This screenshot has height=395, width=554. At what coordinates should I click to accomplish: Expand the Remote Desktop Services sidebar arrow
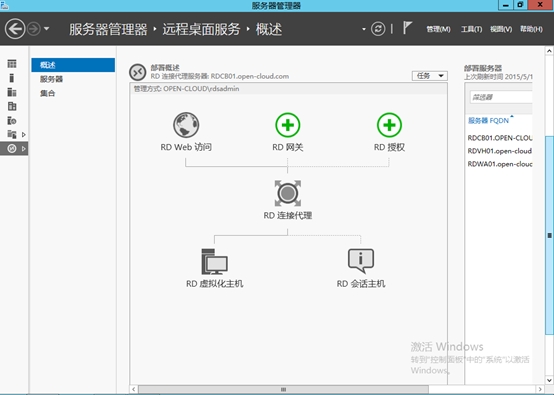coord(24,149)
